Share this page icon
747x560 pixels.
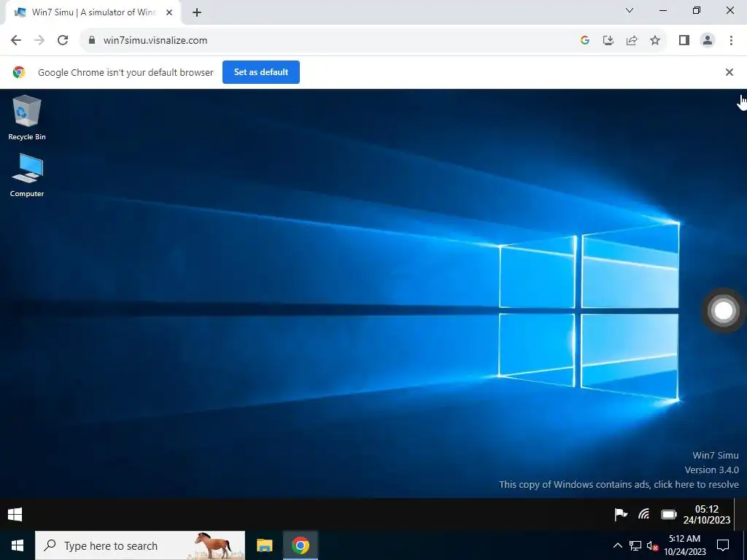click(632, 40)
